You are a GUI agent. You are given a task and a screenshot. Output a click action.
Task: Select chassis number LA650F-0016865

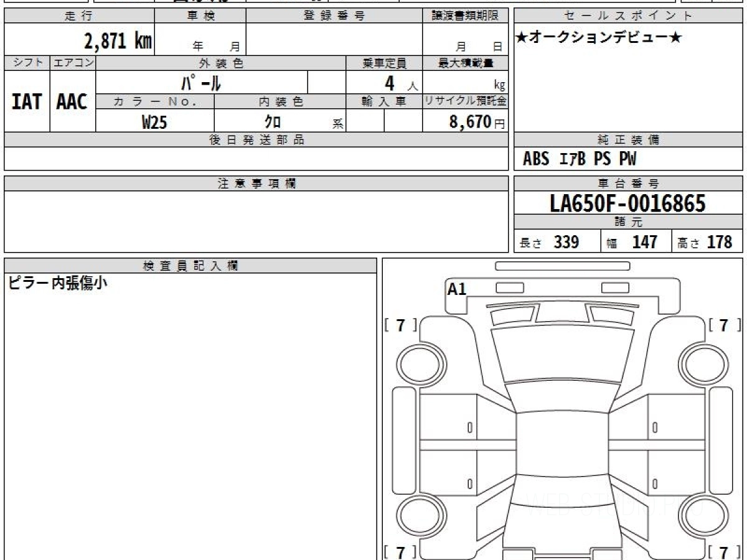(628, 203)
